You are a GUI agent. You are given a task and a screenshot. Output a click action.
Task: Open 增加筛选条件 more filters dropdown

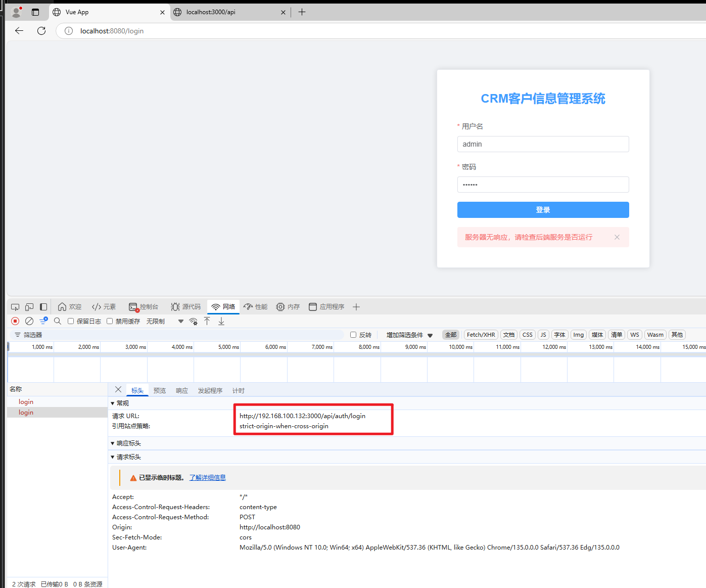[409, 335]
